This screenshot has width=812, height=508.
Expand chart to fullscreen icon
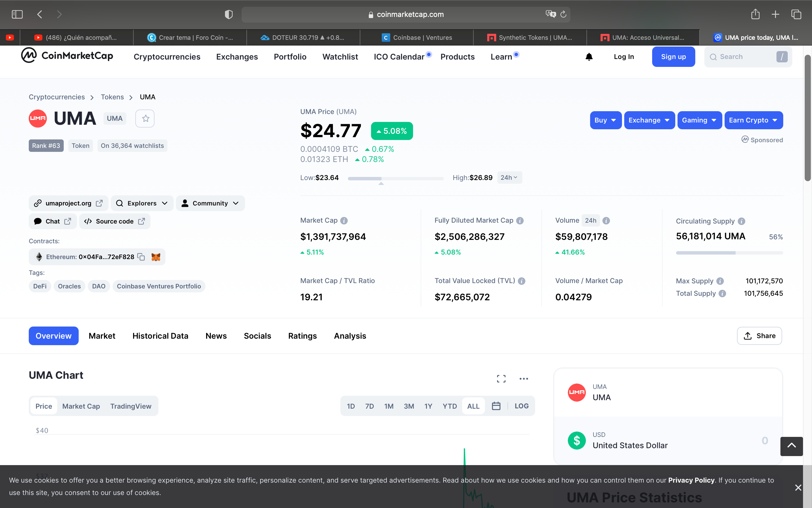[x=501, y=379]
